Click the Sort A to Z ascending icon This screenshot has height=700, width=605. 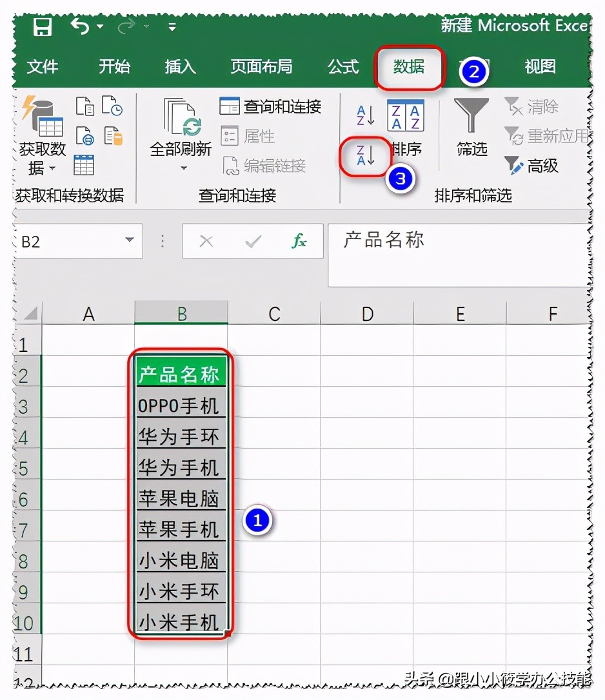click(x=366, y=115)
